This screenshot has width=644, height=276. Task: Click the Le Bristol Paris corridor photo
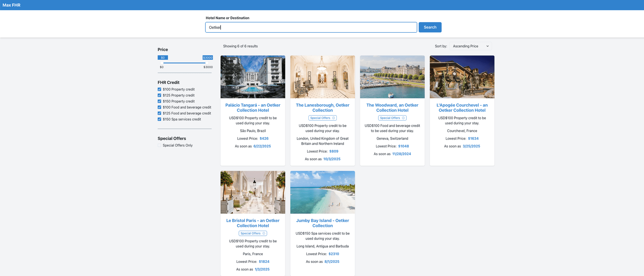[253, 192]
